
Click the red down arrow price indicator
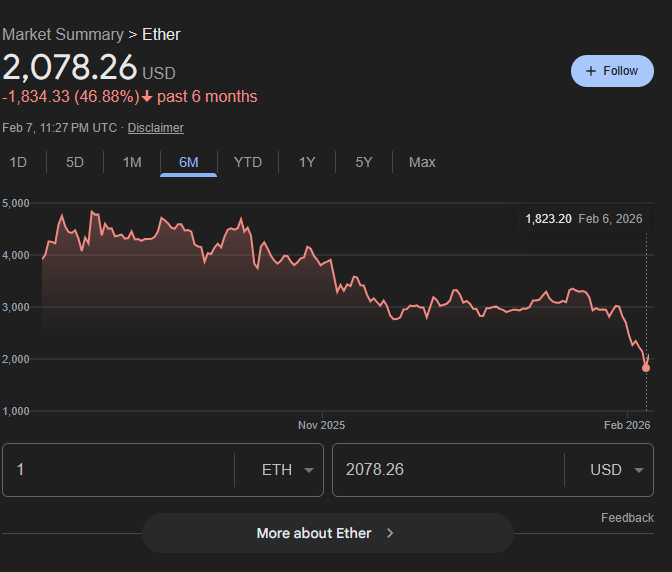[147, 97]
